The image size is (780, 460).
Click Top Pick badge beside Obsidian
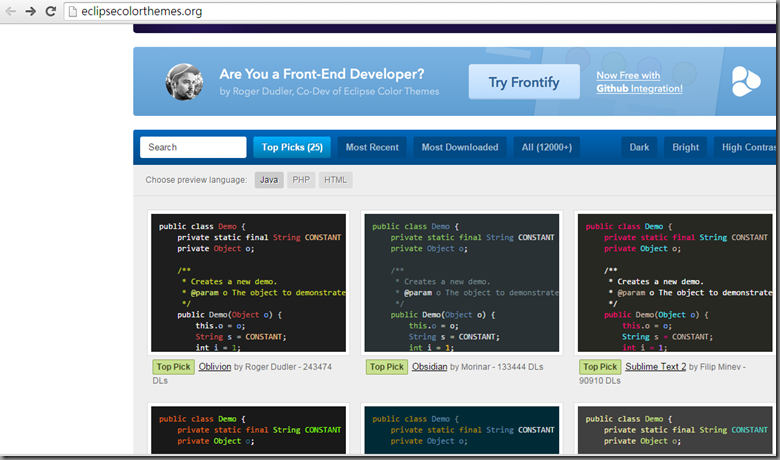coord(387,367)
